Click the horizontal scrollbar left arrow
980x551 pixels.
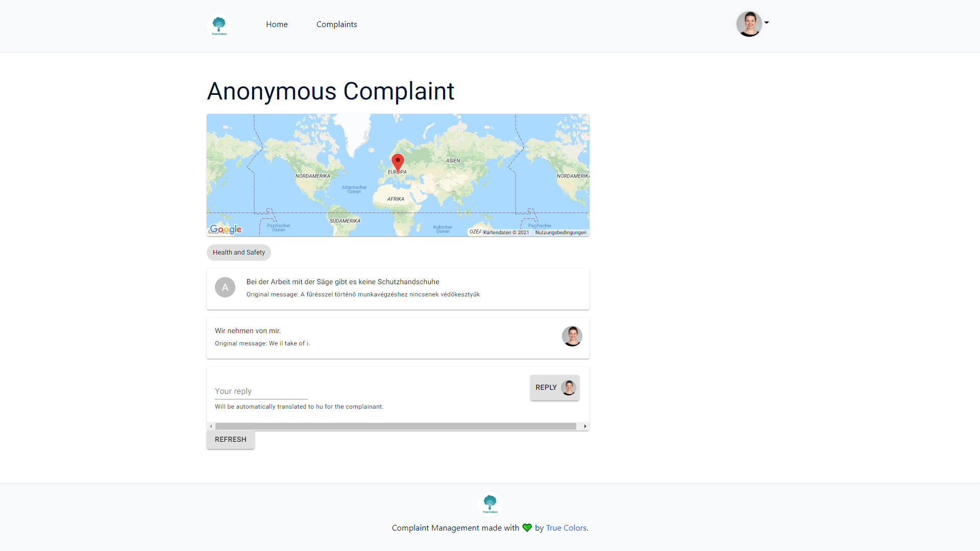coord(211,426)
